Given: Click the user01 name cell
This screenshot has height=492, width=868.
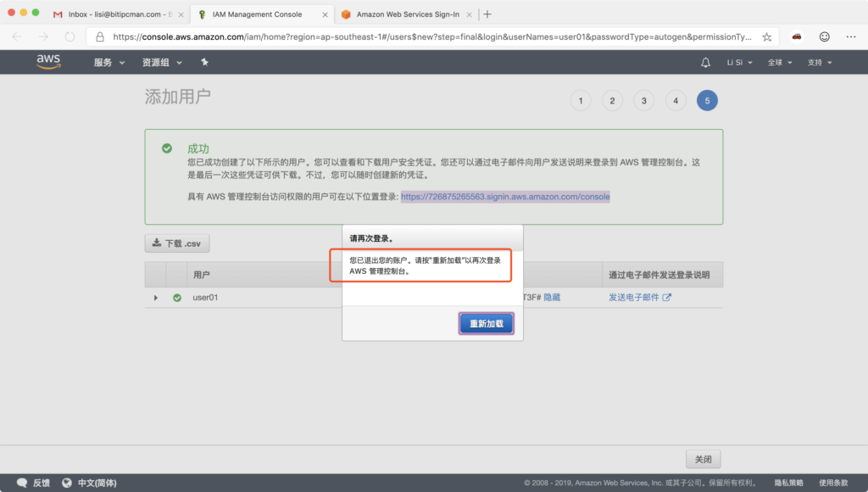Looking at the screenshot, I should (x=205, y=298).
